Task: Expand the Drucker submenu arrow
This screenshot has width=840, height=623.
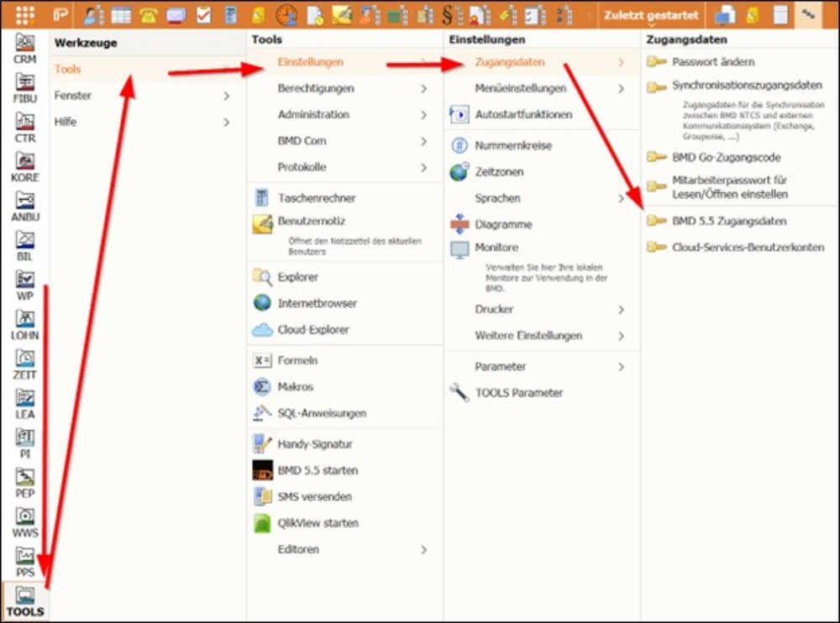Action: coord(621,310)
